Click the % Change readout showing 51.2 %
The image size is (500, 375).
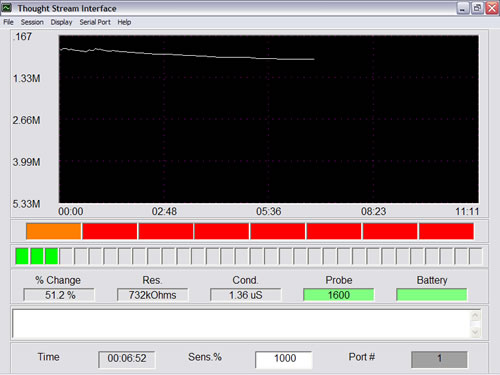pyautogui.click(x=59, y=295)
